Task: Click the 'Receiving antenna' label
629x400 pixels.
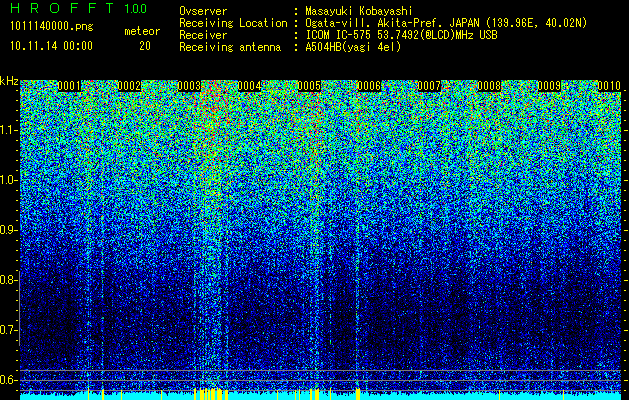Action: pyautogui.click(x=230, y=47)
